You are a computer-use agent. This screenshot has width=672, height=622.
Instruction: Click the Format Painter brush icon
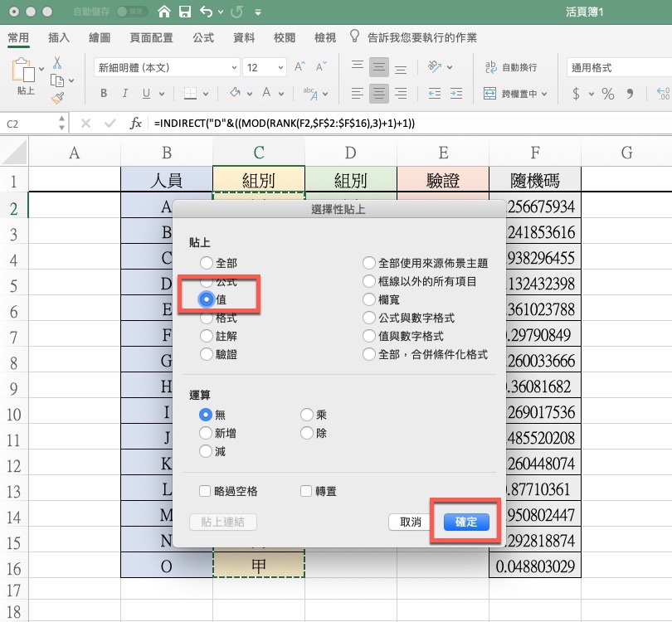point(57,98)
